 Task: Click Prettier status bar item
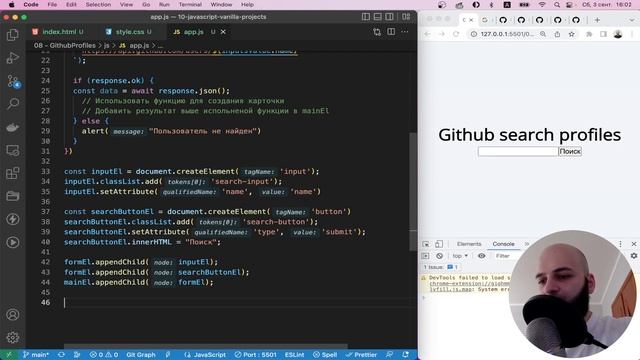[361, 355]
